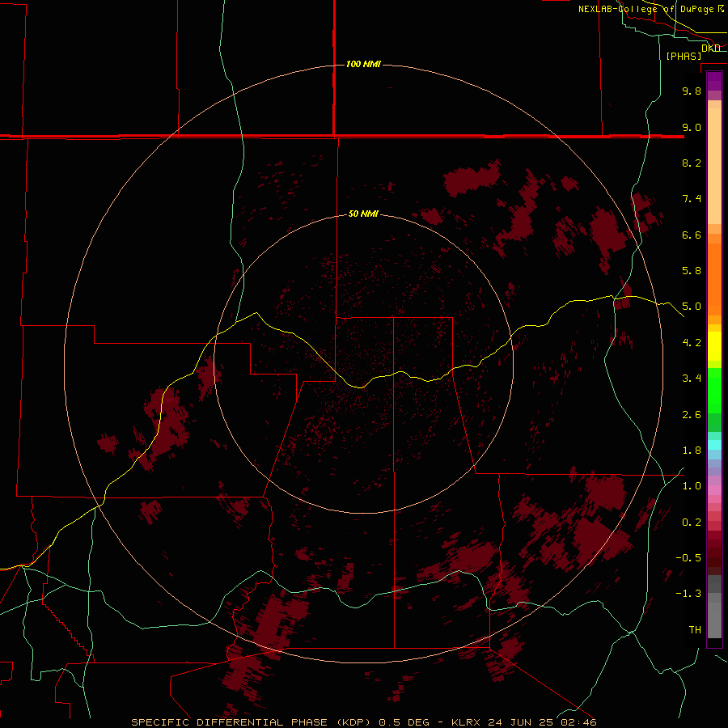The width and height of the screenshot is (728, 728).
Task: Click the 7.4 value on the color scale
Action: point(692,199)
